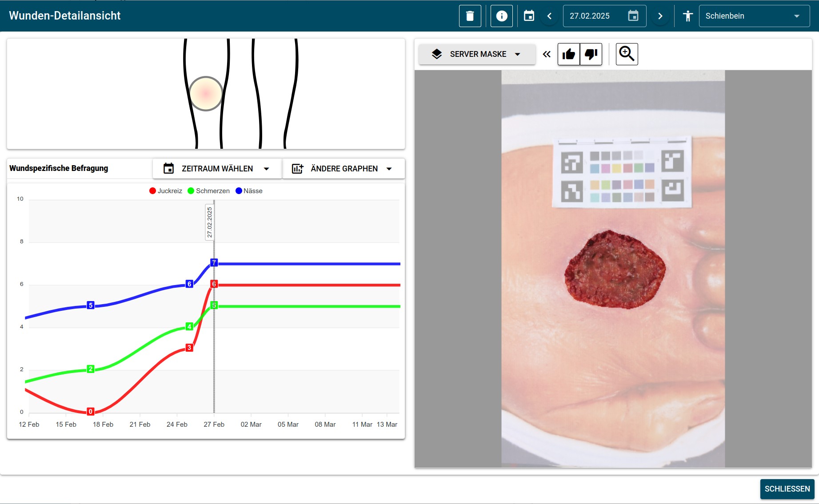Open date picker icon inside date field
This screenshot has height=504, width=819.
point(633,16)
